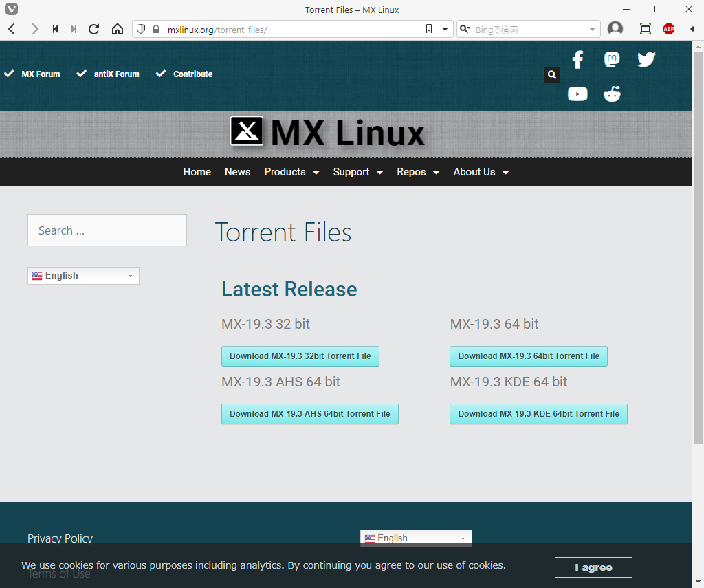Screen dimensions: 704x588
Task: Download MX-19.3 KDE 64bit Torrent File
Action: [539, 414]
